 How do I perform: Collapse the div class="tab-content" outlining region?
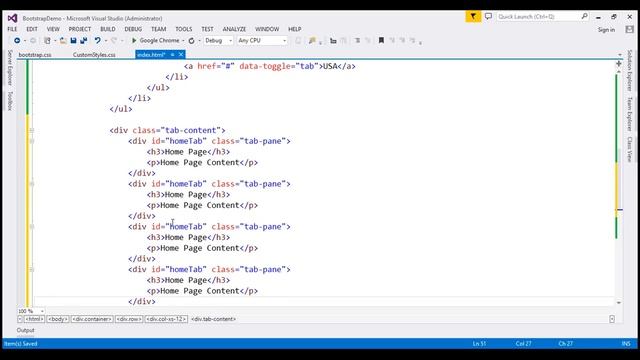[x=31, y=130]
